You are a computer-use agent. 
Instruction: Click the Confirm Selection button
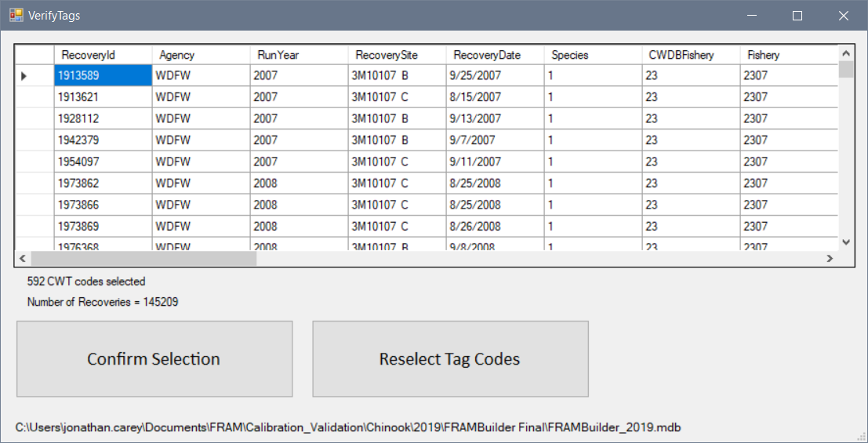pos(154,359)
